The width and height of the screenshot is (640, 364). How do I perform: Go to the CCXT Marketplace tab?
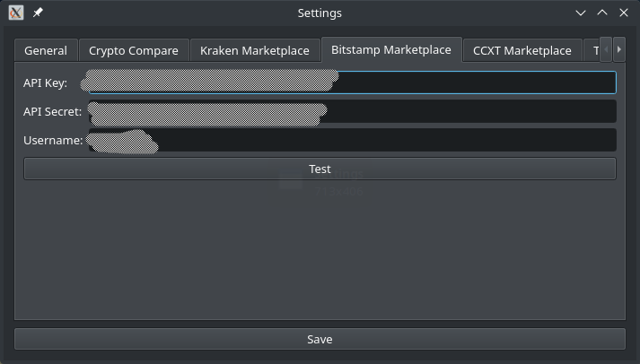[x=522, y=50]
